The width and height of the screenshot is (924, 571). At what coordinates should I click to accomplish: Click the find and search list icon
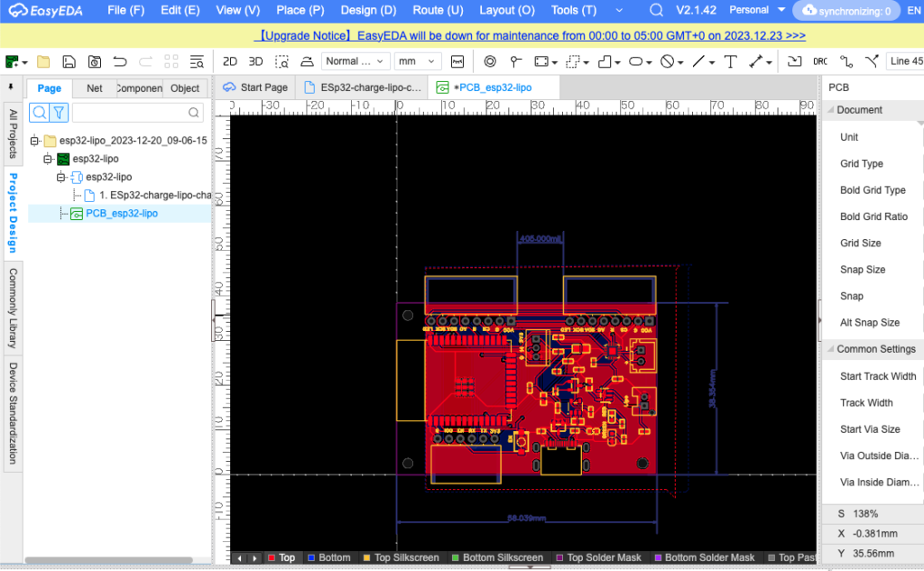pyautogui.click(x=197, y=61)
